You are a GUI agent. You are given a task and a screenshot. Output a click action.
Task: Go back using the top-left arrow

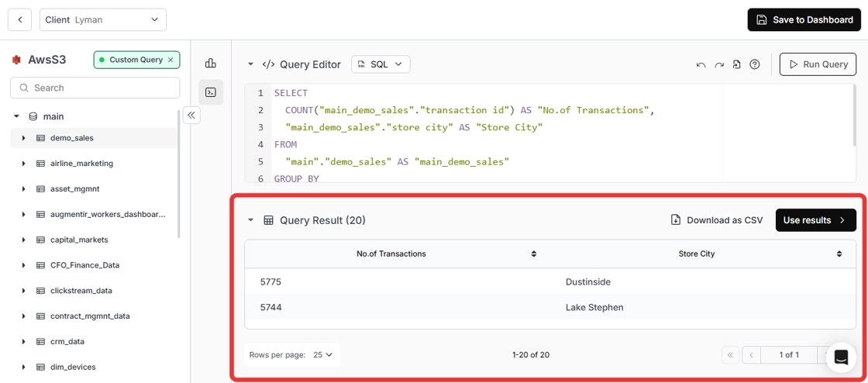click(x=20, y=20)
